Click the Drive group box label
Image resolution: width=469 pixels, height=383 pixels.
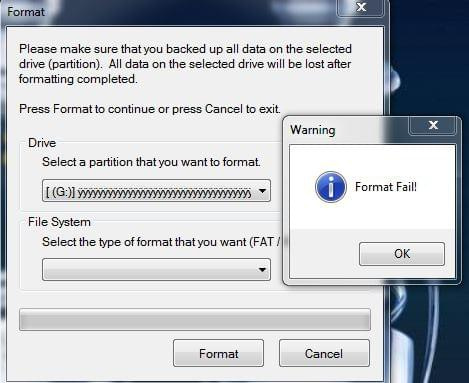(x=42, y=143)
